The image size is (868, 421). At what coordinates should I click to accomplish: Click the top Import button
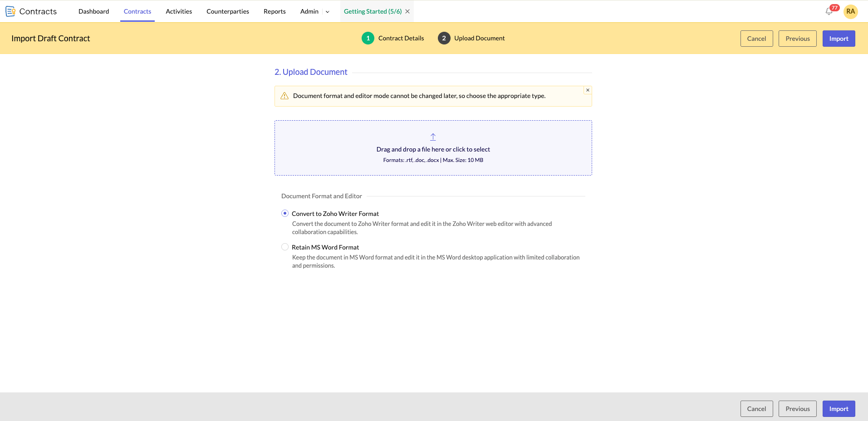pos(839,39)
